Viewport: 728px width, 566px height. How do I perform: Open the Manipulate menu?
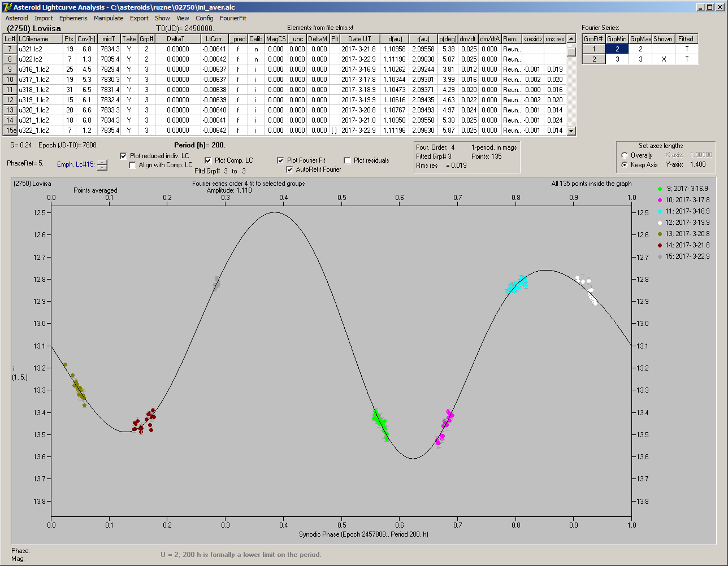[109, 18]
